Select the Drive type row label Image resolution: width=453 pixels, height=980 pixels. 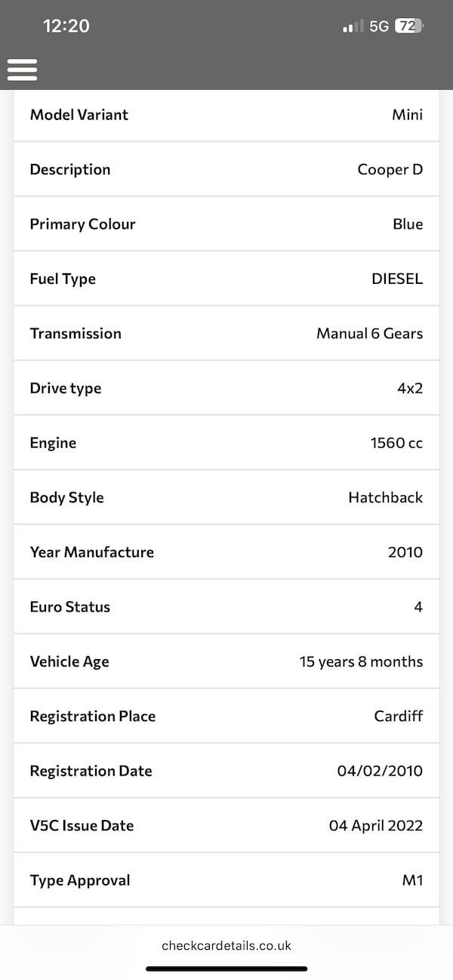(65, 388)
